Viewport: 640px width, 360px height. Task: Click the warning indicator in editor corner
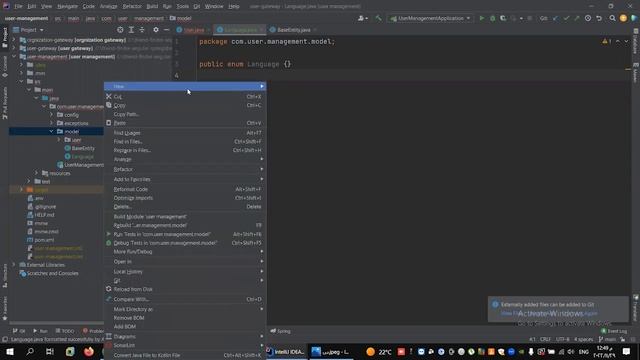(606, 41)
